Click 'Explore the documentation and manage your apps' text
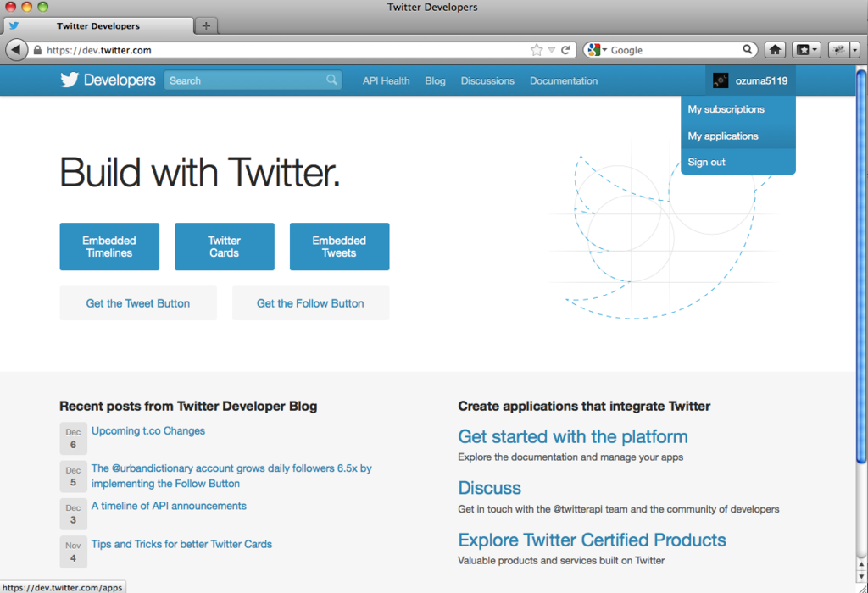Viewport: 868px width, 593px height. (x=570, y=457)
